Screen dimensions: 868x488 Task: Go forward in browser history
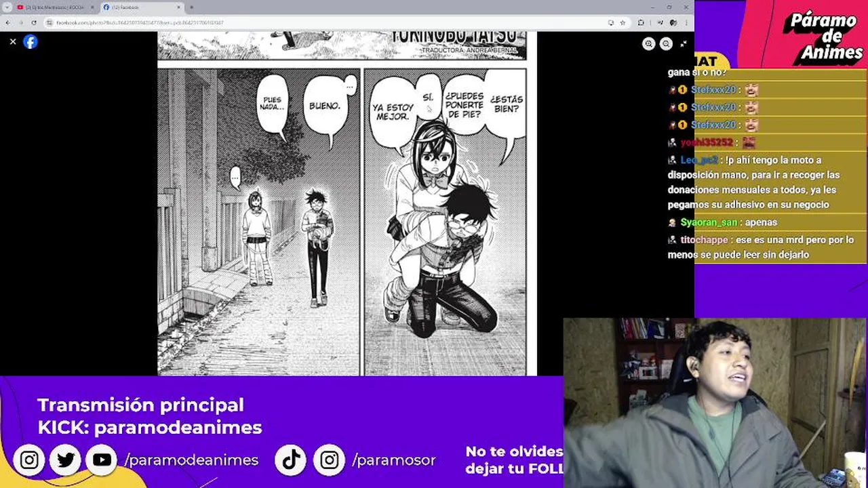click(x=20, y=22)
